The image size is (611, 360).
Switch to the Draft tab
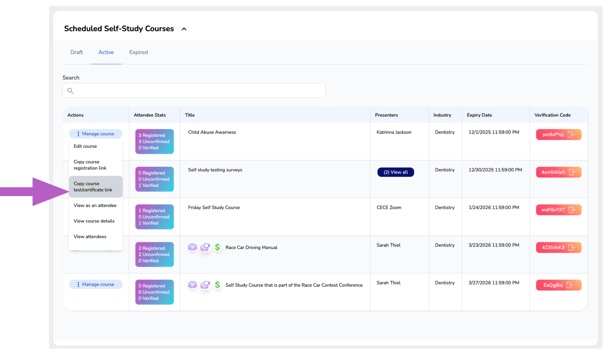click(76, 52)
